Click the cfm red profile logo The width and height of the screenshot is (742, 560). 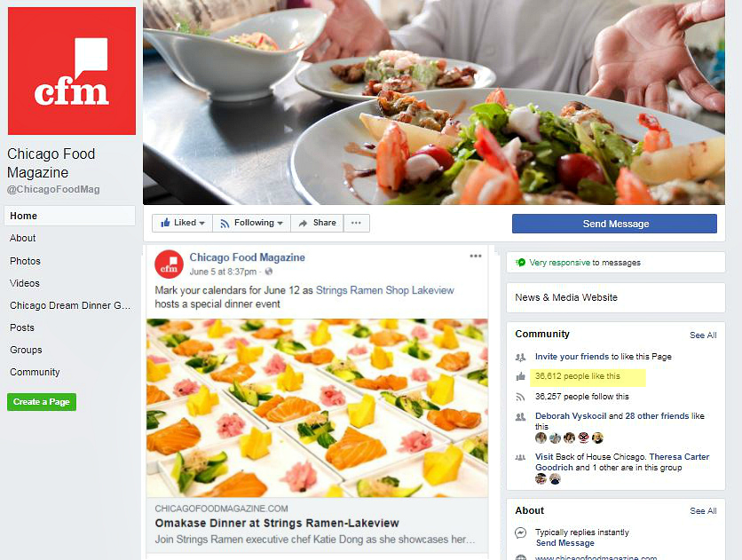(x=72, y=71)
